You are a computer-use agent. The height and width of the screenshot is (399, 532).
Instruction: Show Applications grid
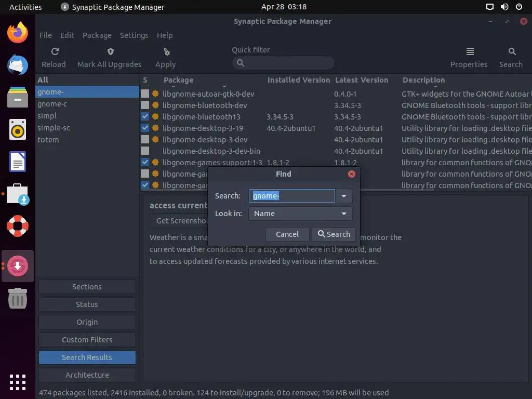point(18,383)
